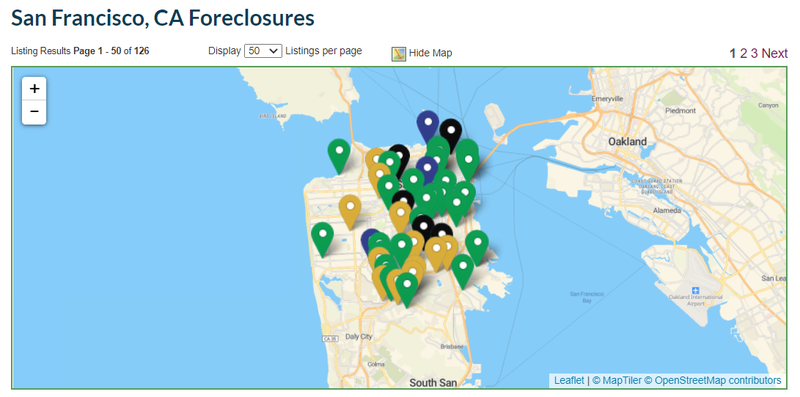
Task: Select the lone gold pin in western city
Action: 350,212
